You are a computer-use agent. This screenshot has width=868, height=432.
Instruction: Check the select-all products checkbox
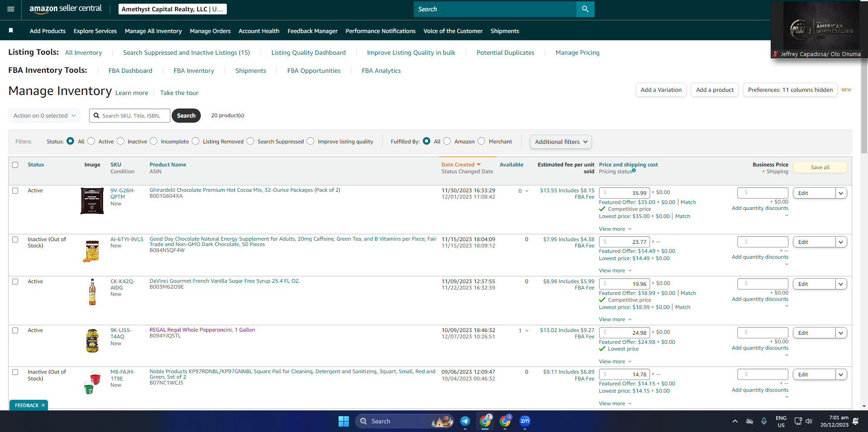point(15,165)
